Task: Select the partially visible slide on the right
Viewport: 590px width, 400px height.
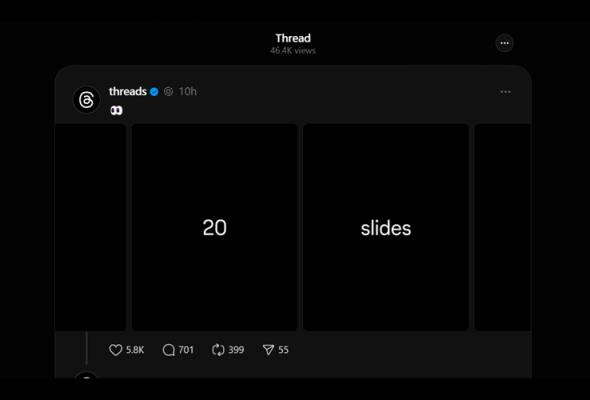Action: 503,227
